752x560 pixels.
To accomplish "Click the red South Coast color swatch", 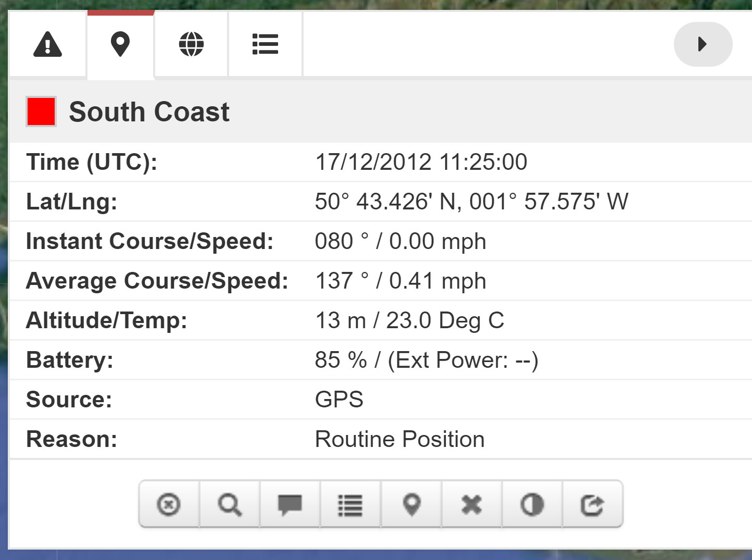I will pyautogui.click(x=41, y=111).
